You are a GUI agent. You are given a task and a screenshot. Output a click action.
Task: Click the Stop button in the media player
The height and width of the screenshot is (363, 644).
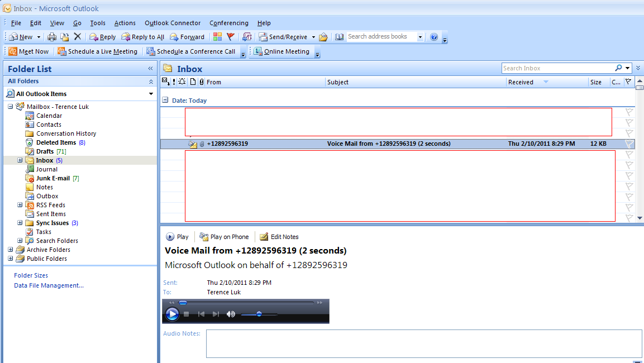(187, 314)
